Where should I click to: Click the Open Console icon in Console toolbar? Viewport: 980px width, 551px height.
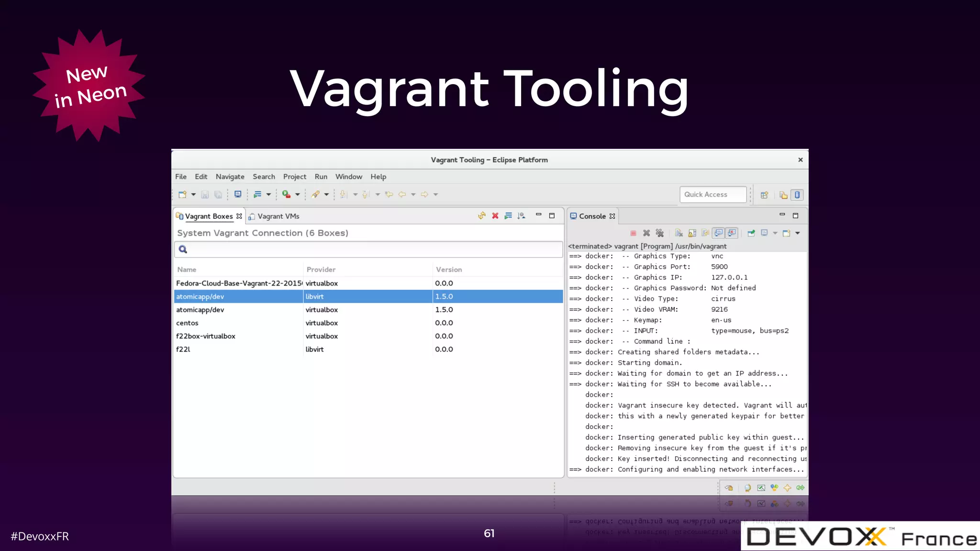click(786, 233)
